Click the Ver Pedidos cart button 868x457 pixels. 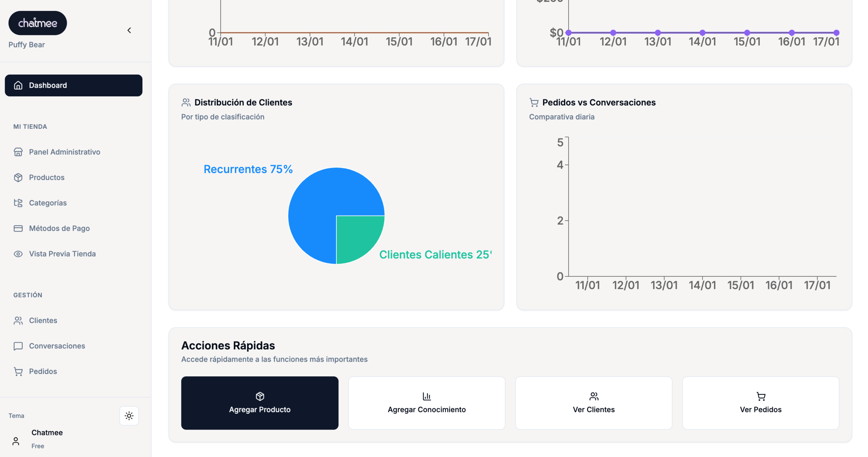click(761, 403)
